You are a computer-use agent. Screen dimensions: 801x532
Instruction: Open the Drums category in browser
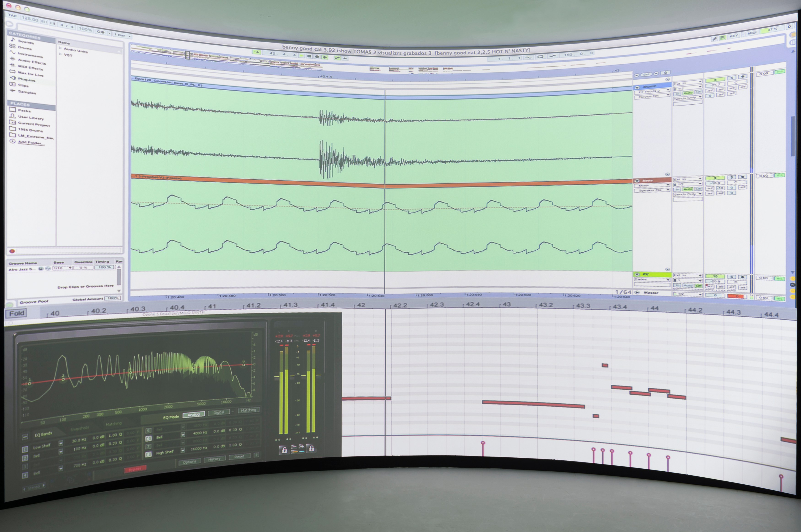(25, 48)
